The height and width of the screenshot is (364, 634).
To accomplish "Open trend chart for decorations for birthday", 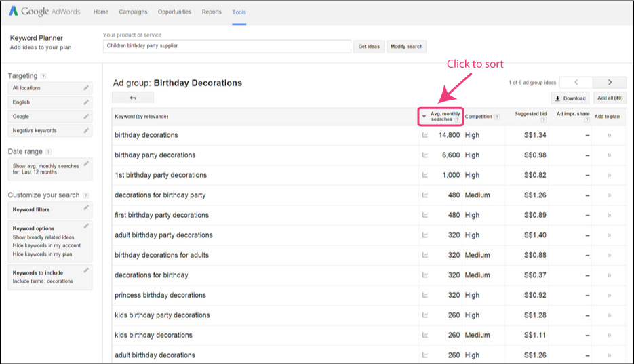I will pyautogui.click(x=425, y=275).
